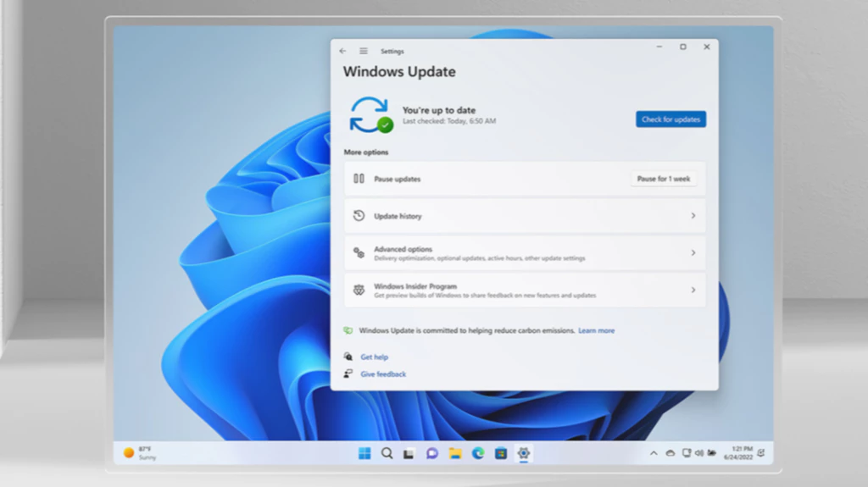
Task: Click the Pause updates label
Action: pyautogui.click(x=397, y=179)
